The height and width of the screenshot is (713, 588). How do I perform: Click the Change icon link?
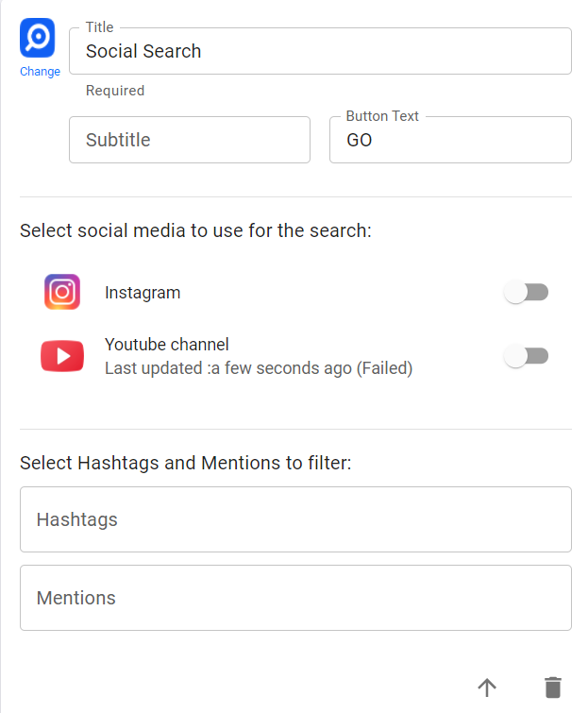click(40, 72)
